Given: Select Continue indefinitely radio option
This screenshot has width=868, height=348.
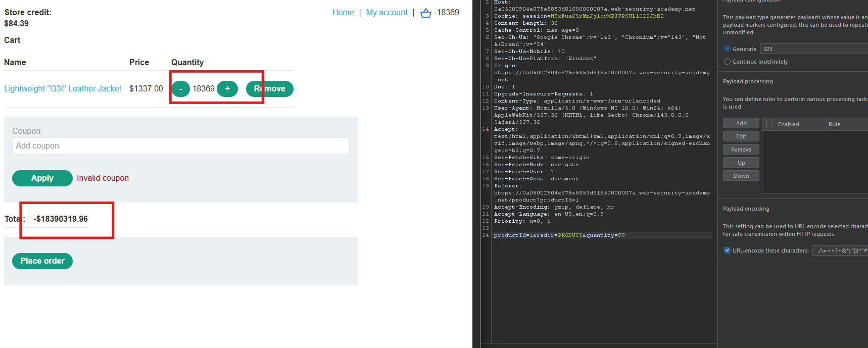Looking at the screenshot, I should click(x=727, y=62).
